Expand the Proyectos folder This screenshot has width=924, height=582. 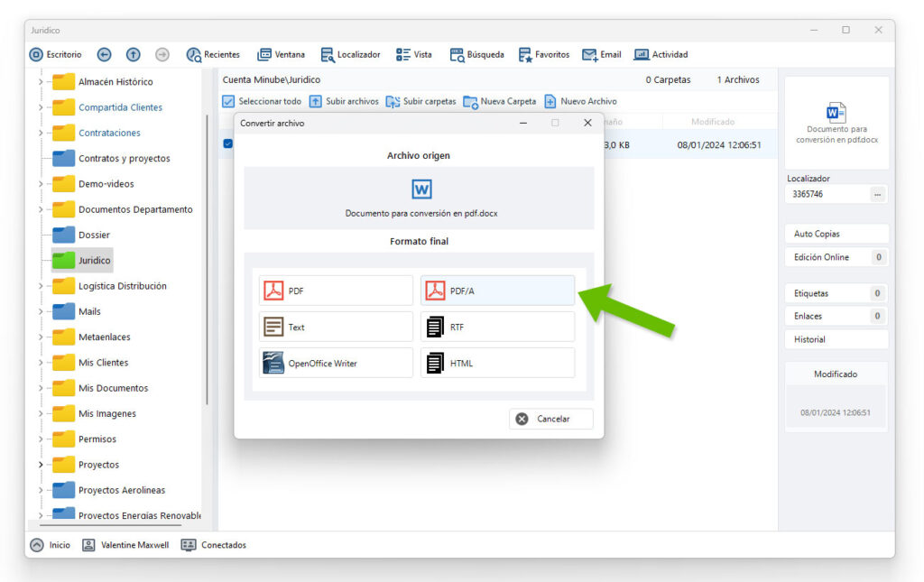point(41,464)
